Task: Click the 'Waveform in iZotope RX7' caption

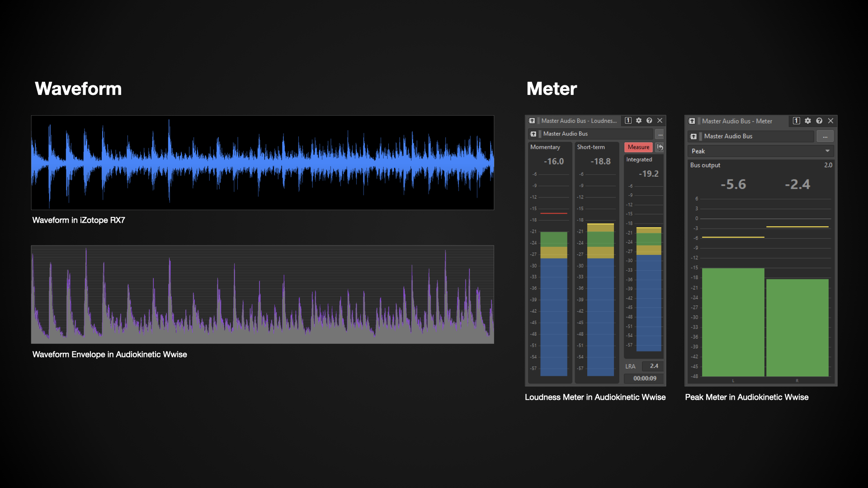Action: coord(79,220)
